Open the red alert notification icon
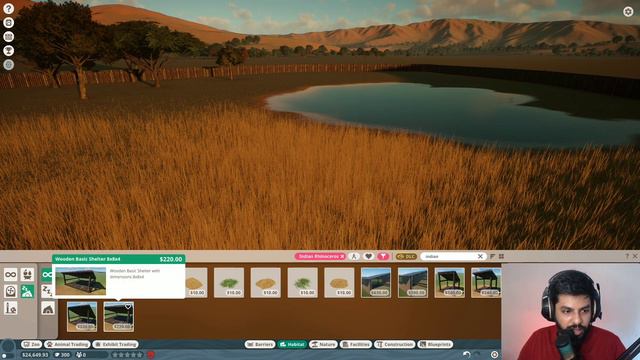 point(151,355)
